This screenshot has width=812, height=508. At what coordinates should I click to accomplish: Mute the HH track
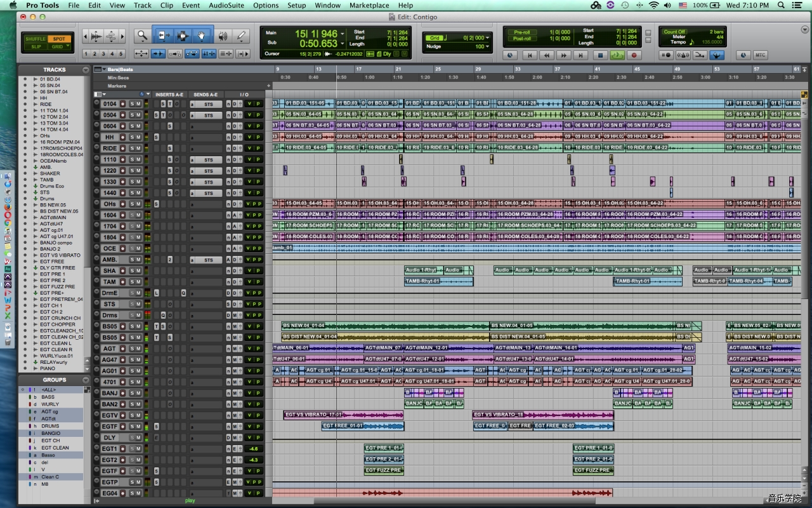click(x=138, y=137)
